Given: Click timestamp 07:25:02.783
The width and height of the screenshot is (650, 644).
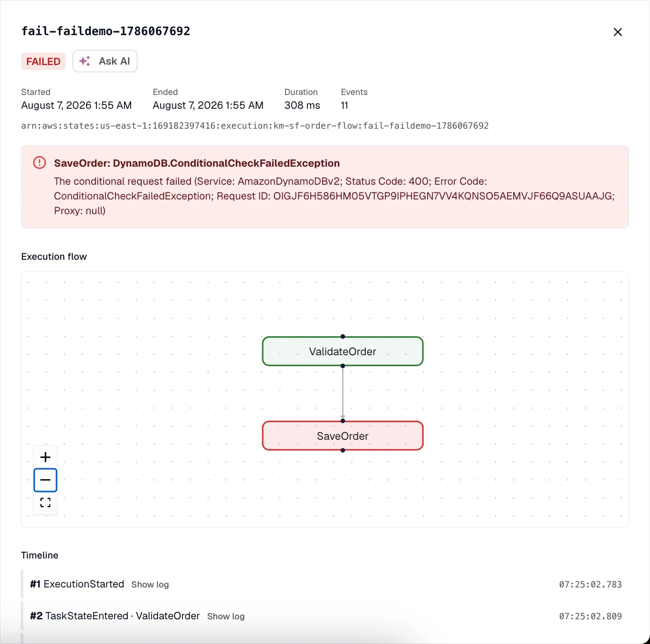Looking at the screenshot, I should click(x=591, y=585).
